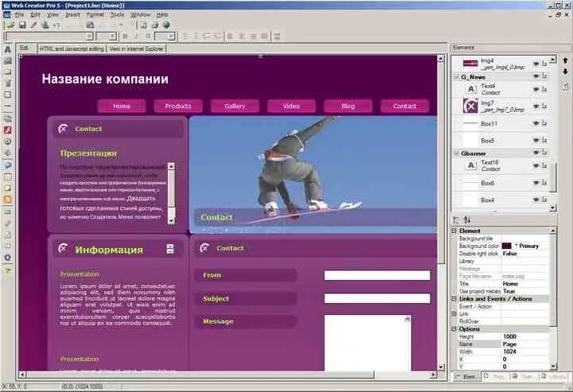Select the yellow note tool in left toolbar
Image resolution: width=573 pixels, height=392 pixels.
8,188
